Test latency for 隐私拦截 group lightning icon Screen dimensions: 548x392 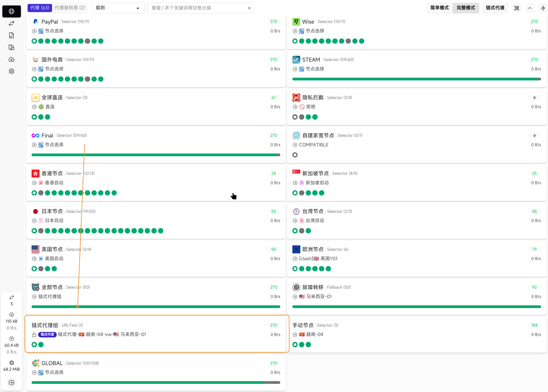click(534, 97)
